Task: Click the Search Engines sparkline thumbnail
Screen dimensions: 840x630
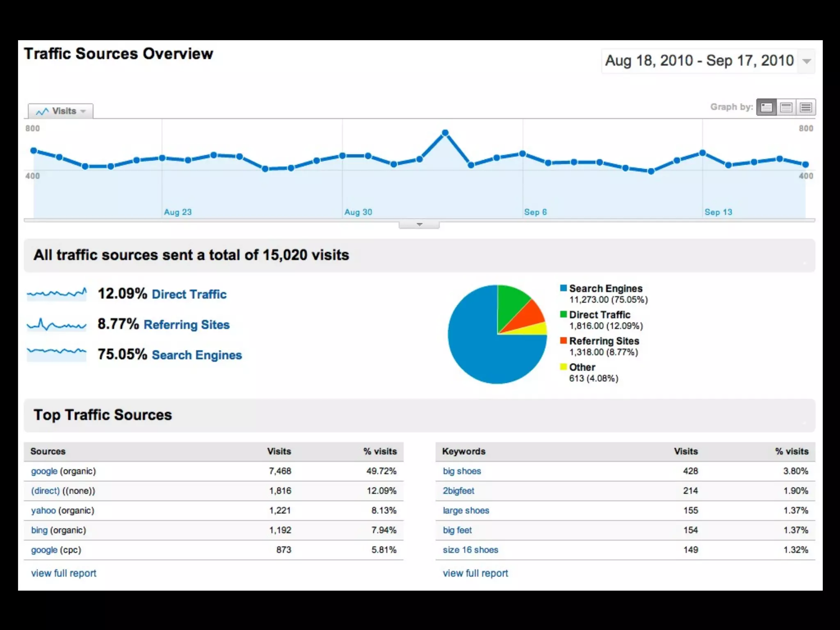Action: pyautogui.click(x=57, y=354)
